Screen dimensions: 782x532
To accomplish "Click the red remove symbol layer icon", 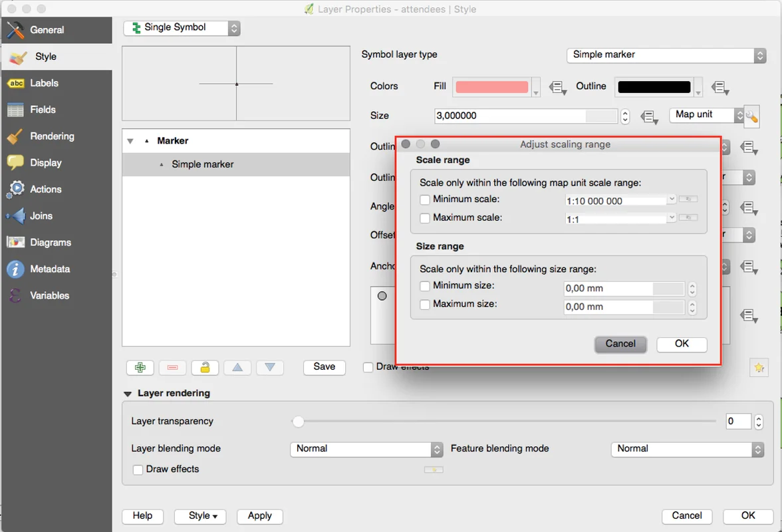I will (x=172, y=368).
